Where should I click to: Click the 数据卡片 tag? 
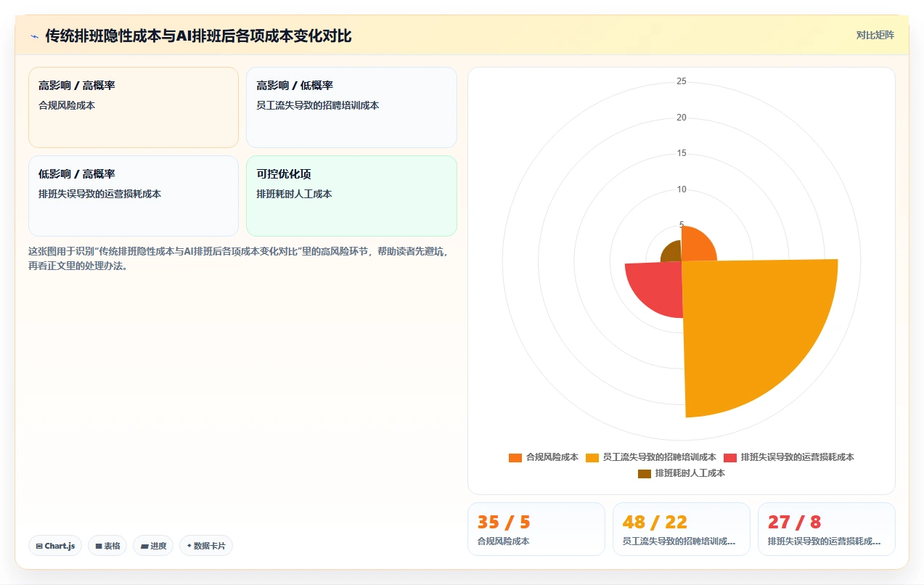pos(206,546)
